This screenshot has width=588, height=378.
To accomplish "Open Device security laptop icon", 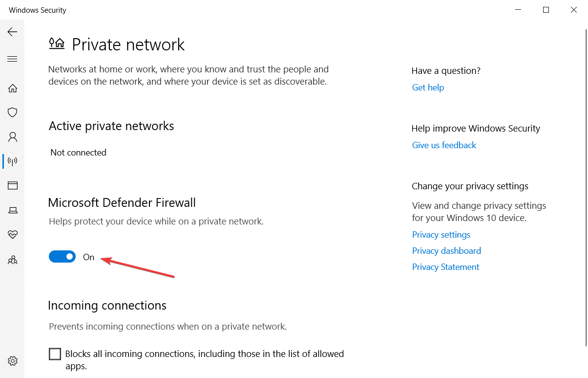I will click(13, 210).
